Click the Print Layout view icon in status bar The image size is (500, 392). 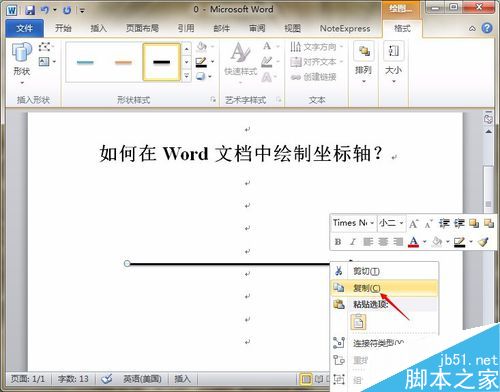click(x=305, y=379)
